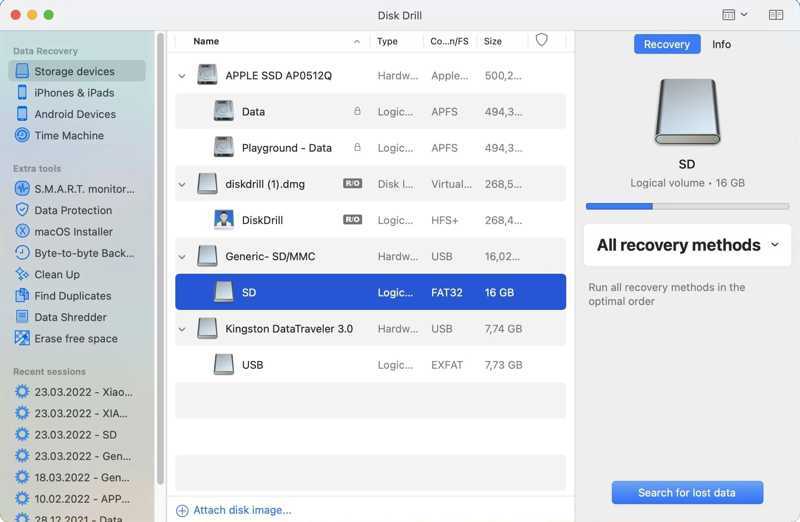Open All recovery methods dropdown
Viewport: 800px width, 522px height.
click(687, 245)
